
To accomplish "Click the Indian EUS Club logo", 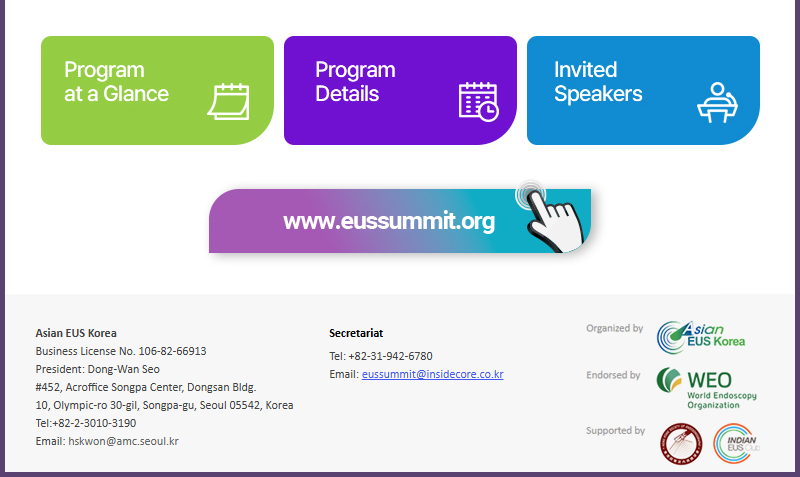I will [736, 444].
